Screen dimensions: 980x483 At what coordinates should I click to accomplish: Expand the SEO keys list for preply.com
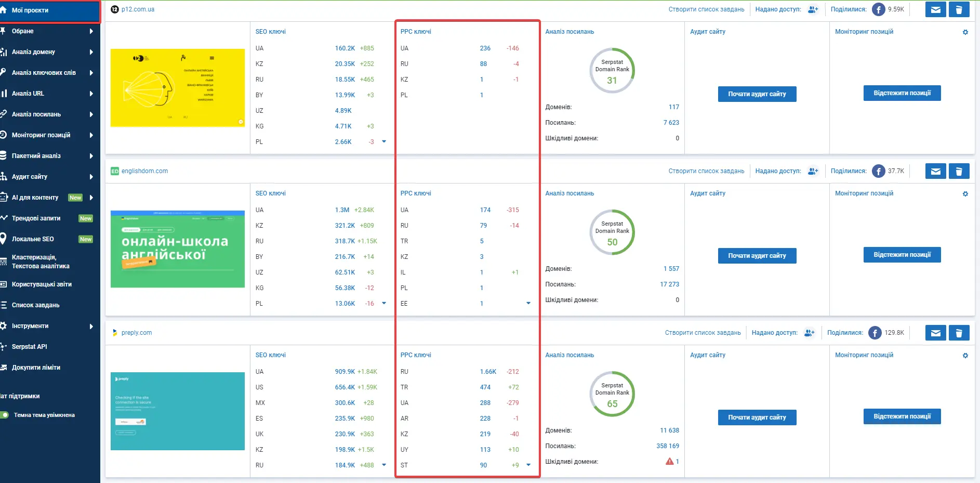point(384,465)
